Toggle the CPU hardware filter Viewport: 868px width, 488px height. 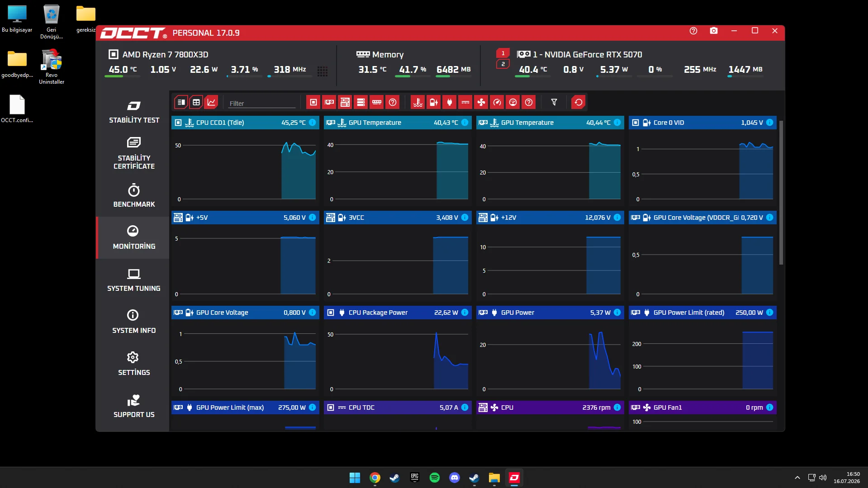pos(313,102)
